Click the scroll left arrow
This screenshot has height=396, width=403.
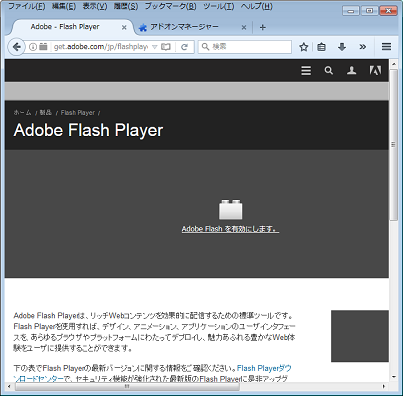click(9, 387)
